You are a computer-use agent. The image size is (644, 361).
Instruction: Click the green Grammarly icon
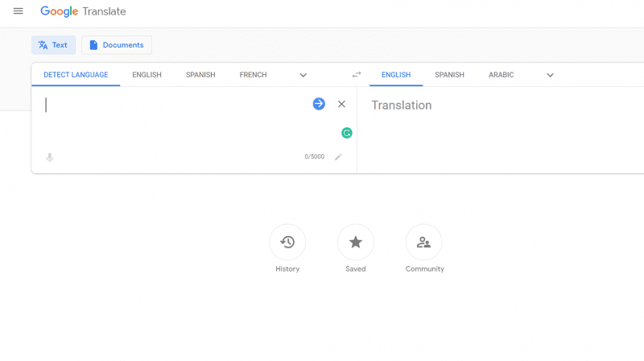point(347,133)
